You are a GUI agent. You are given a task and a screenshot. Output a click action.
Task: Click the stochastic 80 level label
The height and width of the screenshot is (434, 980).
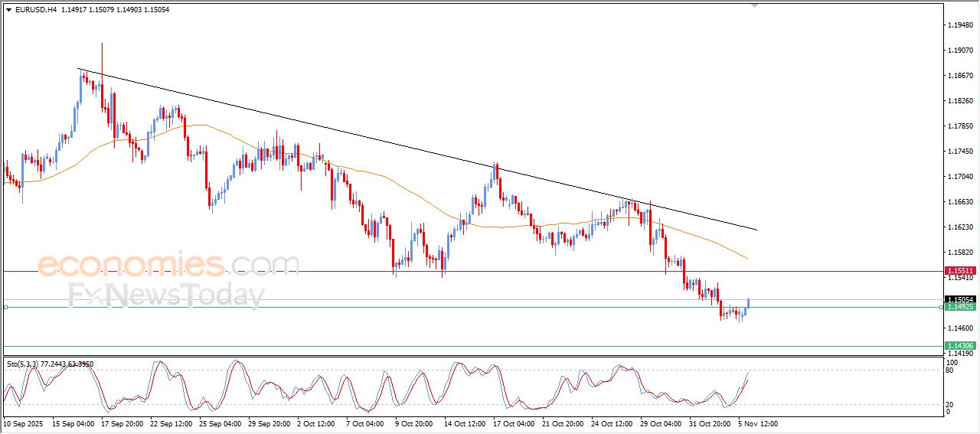click(950, 371)
